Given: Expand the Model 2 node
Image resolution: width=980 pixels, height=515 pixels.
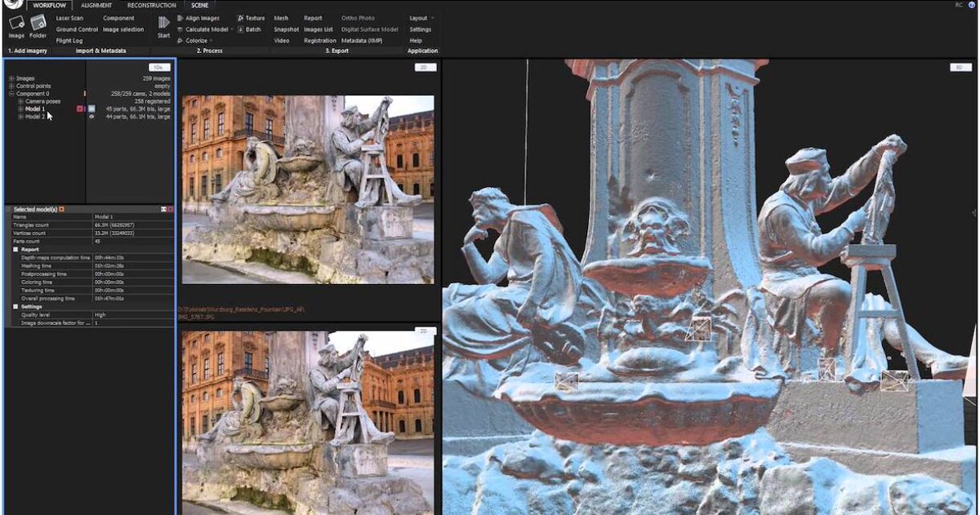Looking at the screenshot, I should point(20,117).
